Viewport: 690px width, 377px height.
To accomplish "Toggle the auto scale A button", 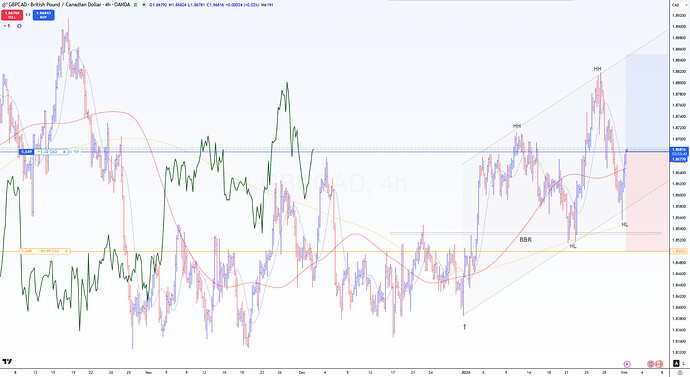I will [x=676, y=363].
